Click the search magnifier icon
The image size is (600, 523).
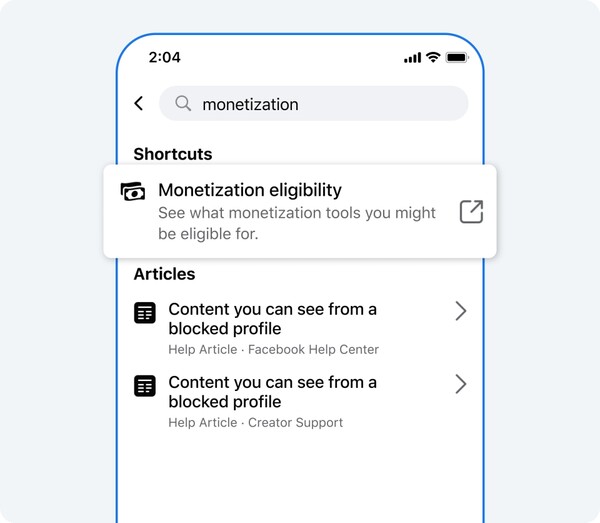183,104
